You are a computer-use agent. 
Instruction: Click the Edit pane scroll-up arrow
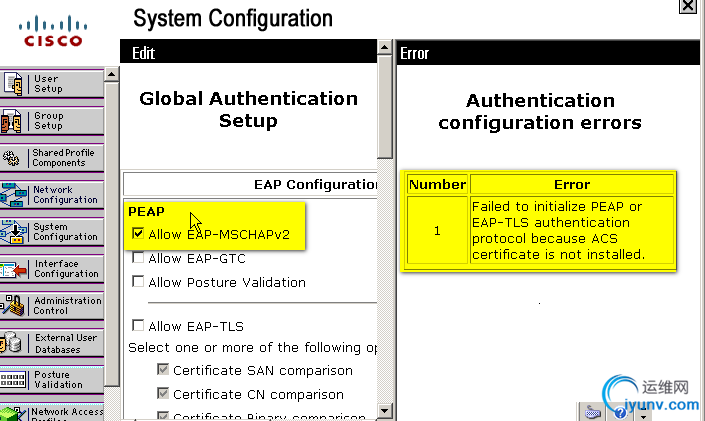384,47
